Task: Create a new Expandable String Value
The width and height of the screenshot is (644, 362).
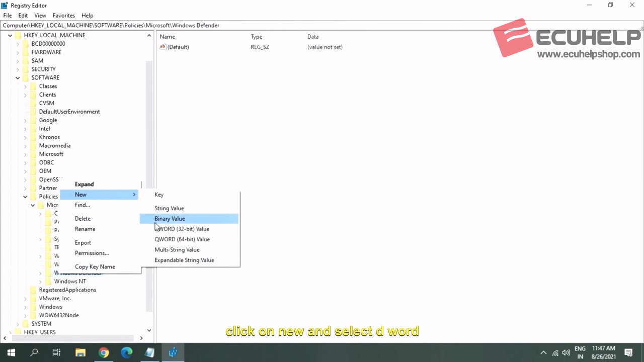Action: coord(189,260)
